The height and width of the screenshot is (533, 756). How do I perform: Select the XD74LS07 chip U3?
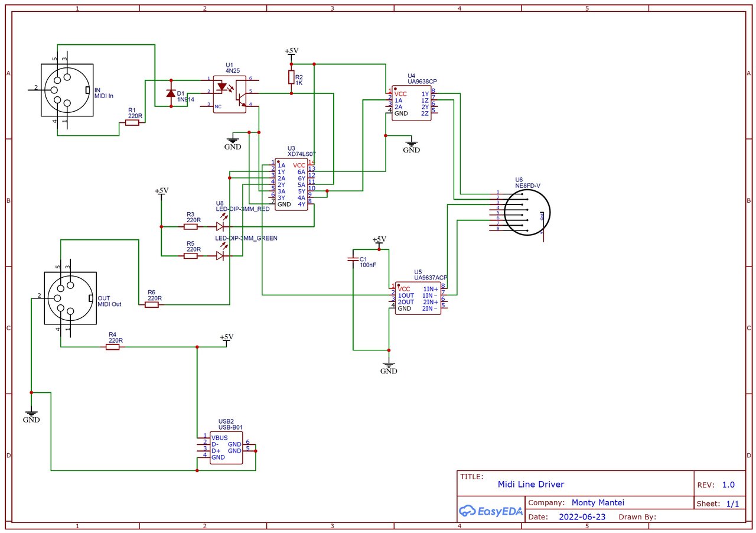[292, 184]
